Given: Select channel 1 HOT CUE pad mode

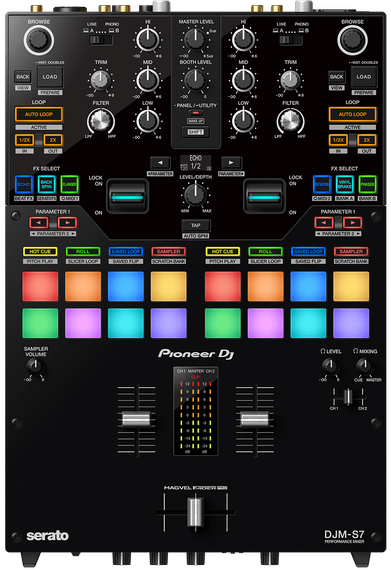Looking at the screenshot, I should (x=40, y=252).
